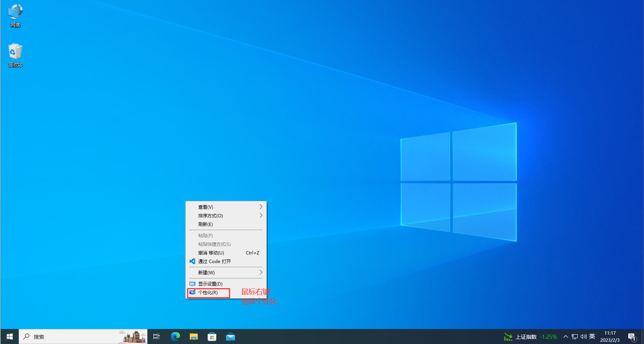Open the 新建(W) submenu
Screen dimensions: 644x344
coord(226,272)
